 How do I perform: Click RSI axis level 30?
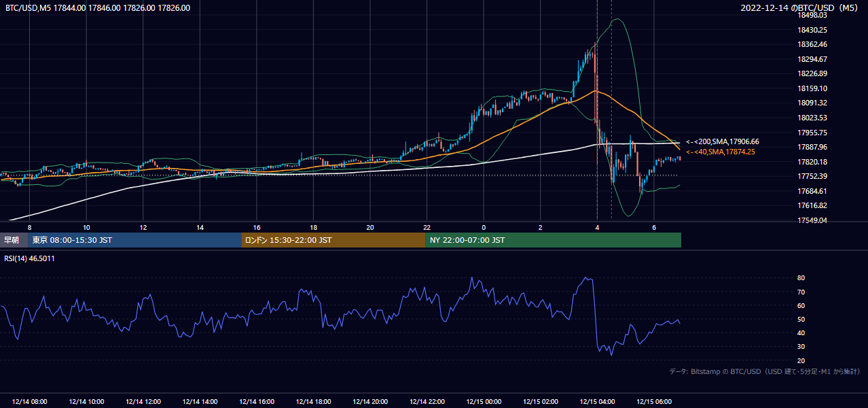point(801,346)
